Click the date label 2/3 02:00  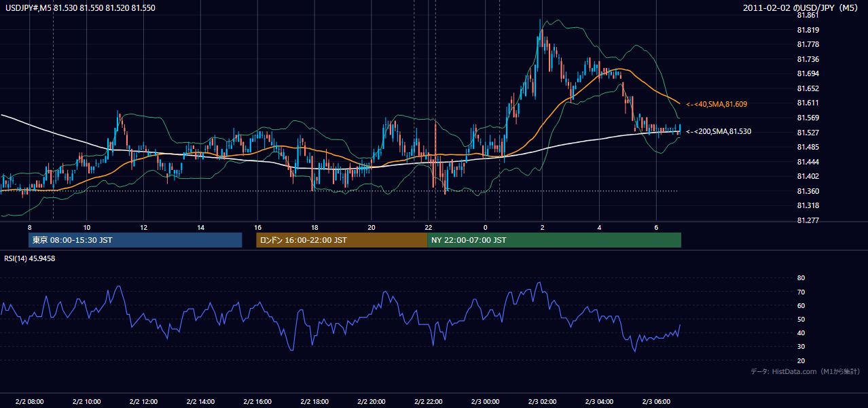tap(542, 402)
